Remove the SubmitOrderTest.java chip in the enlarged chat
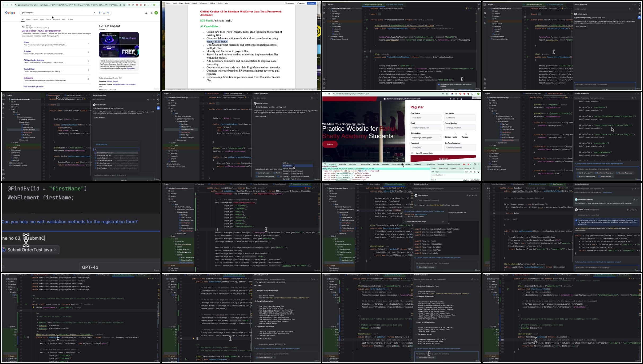643x364 pixels. point(55,250)
